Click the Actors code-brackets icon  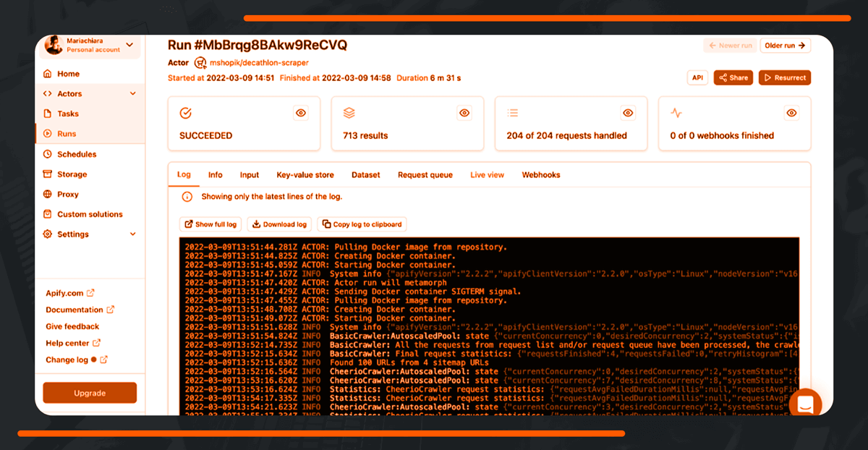tap(48, 94)
